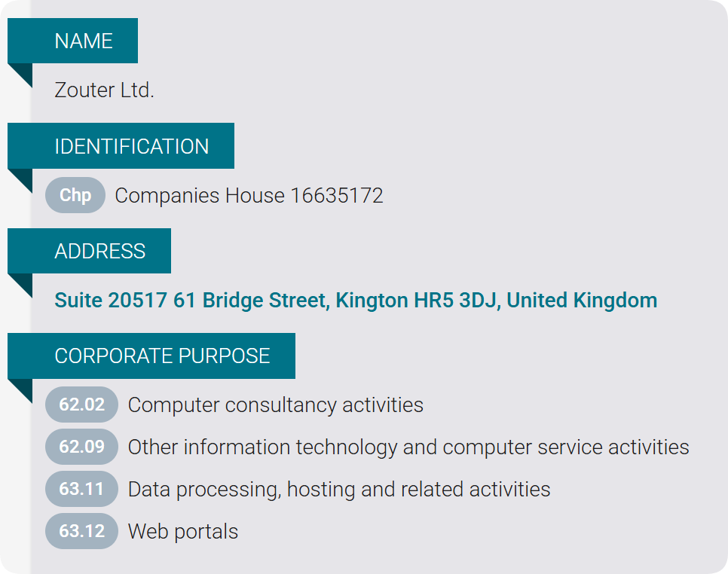Click the Chp identification badge

click(75, 195)
